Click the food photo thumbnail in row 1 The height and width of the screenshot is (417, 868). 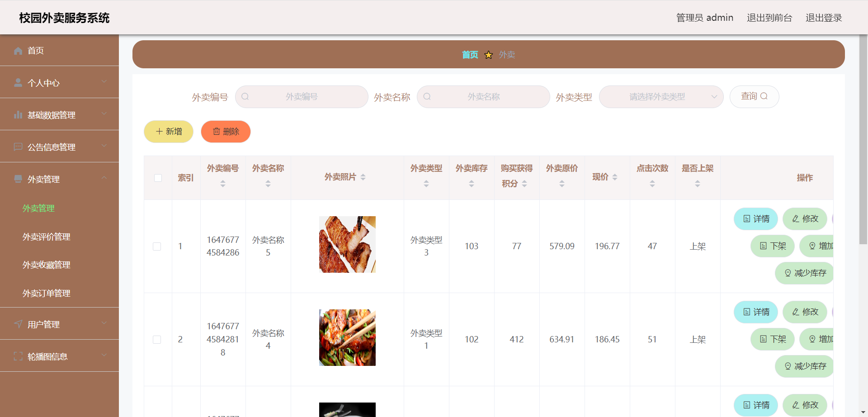[347, 244]
